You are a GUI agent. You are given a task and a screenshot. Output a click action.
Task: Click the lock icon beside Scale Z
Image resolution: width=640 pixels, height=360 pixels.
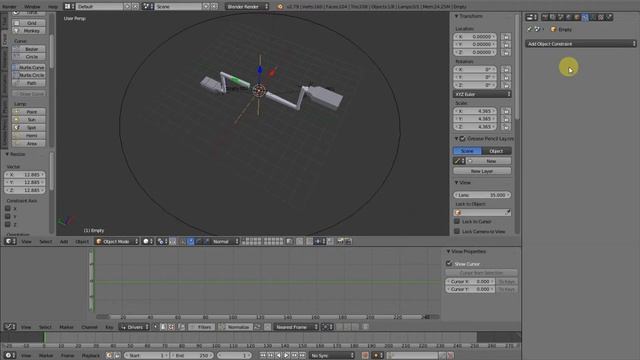[506, 127]
